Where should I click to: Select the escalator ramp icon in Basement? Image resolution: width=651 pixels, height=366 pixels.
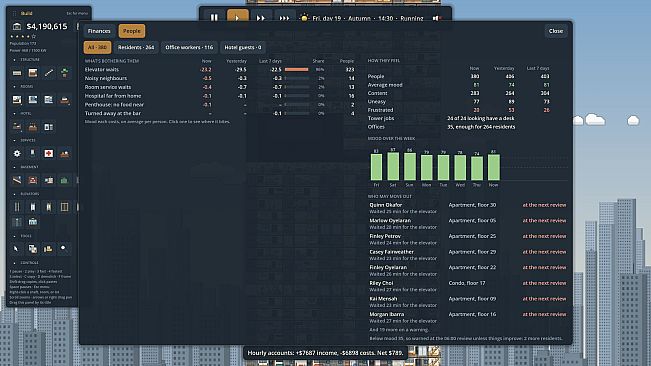(x=17, y=180)
